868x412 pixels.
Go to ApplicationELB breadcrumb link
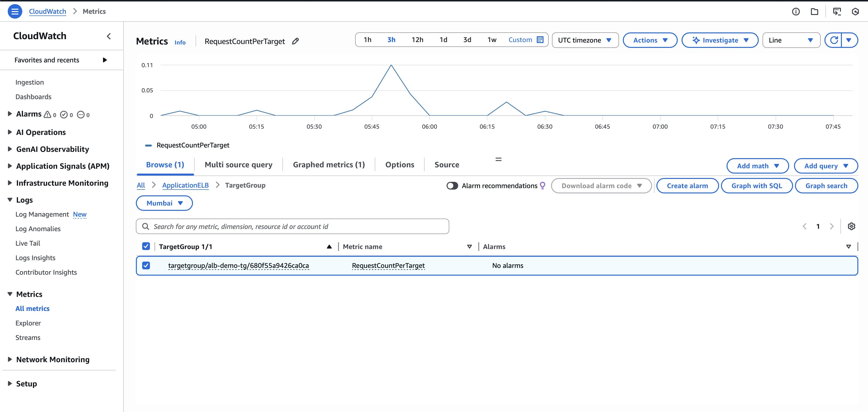(x=185, y=185)
